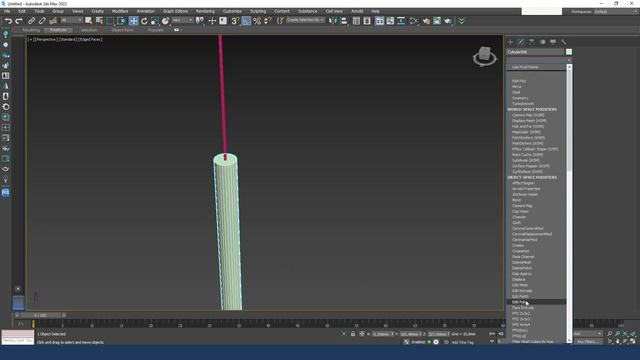Open the viewport [+] general menu
This screenshot has height=360, width=640.
point(30,40)
